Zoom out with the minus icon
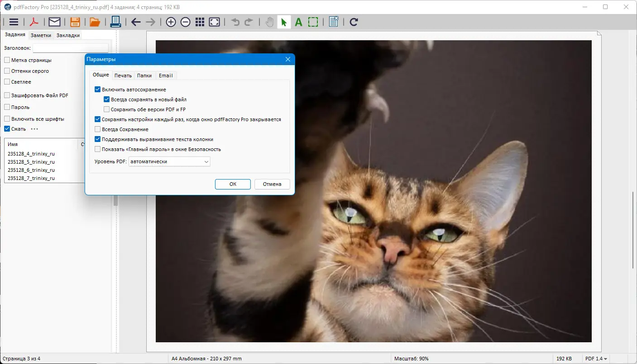Viewport: 637px width, 364px height. coord(185,22)
